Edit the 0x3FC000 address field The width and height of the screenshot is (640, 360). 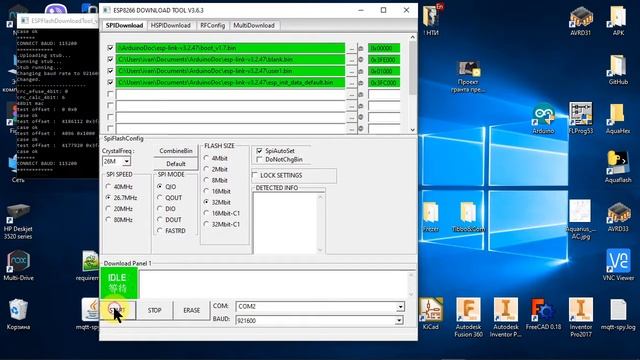pyautogui.click(x=384, y=82)
